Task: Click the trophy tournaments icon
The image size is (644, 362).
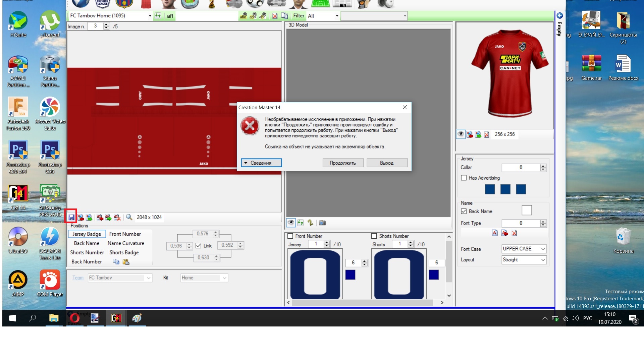Action: pyautogui.click(x=212, y=4)
